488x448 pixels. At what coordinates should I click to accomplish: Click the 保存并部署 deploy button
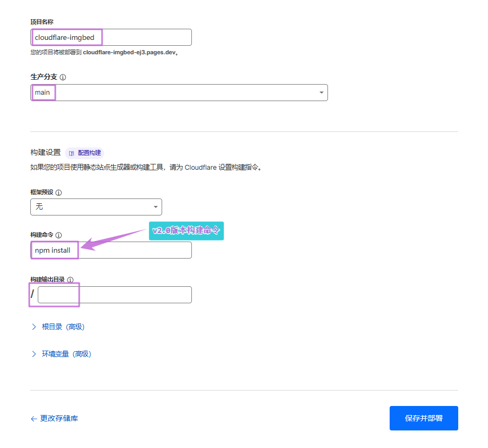pyautogui.click(x=424, y=418)
